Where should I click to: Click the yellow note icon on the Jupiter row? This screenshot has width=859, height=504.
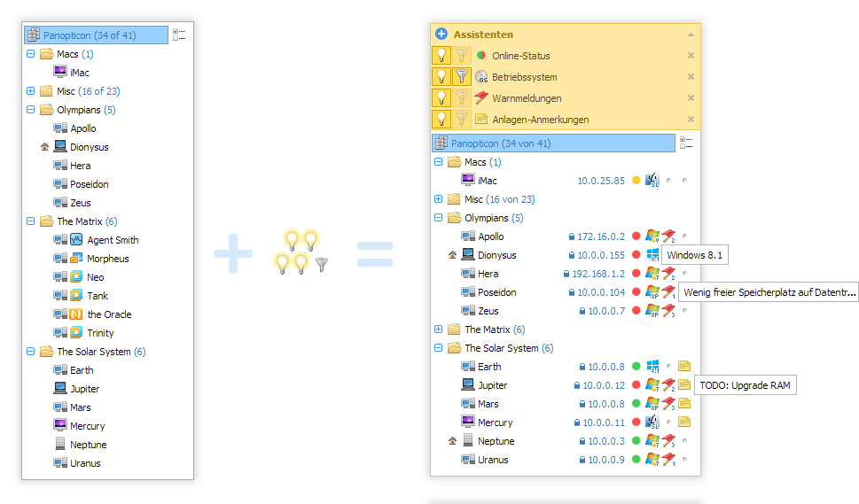pos(684,385)
